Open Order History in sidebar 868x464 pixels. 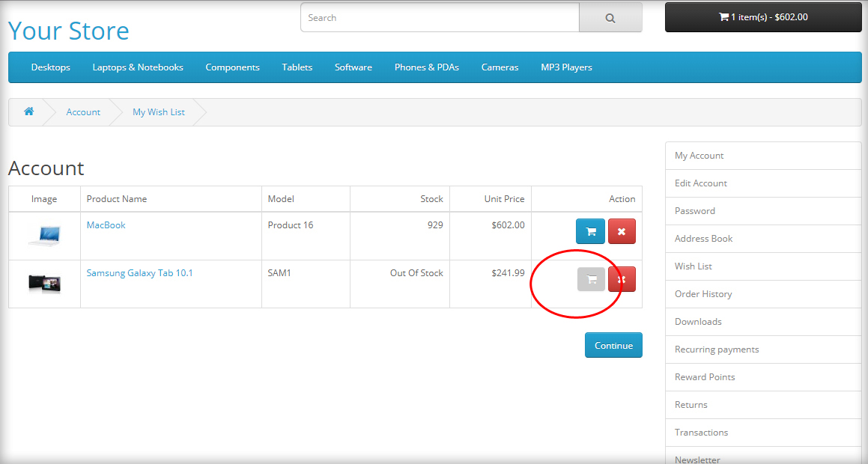click(763, 294)
